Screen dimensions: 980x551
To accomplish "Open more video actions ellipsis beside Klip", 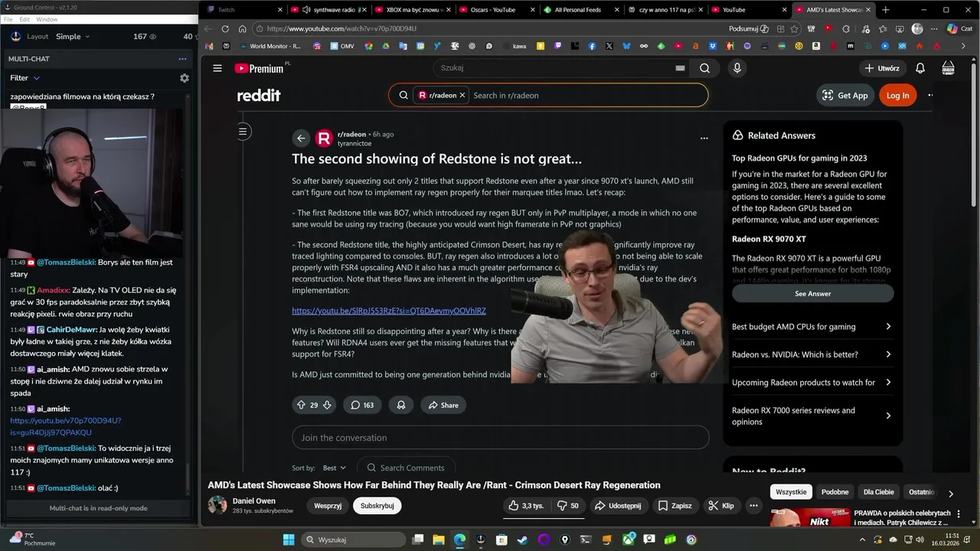I will point(753,505).
